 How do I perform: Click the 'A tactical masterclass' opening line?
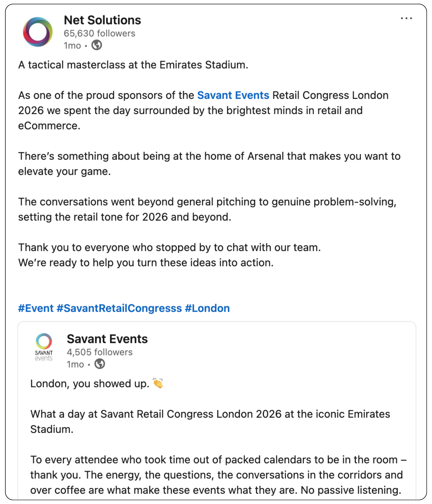click(x=133, y=65)
